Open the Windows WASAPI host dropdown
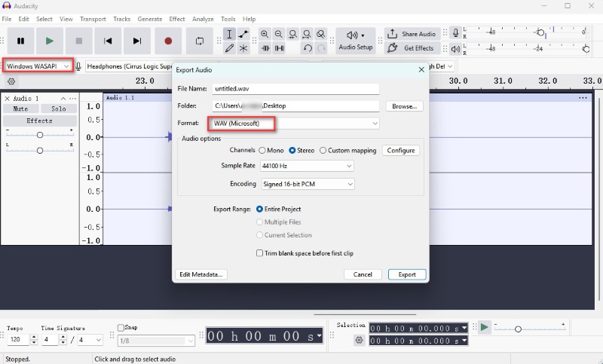Screen dimensions: 603x364 tap(38, 66)
